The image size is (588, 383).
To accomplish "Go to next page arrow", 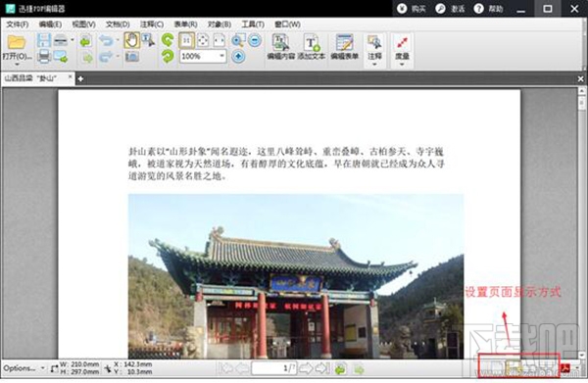I will 306,368.
